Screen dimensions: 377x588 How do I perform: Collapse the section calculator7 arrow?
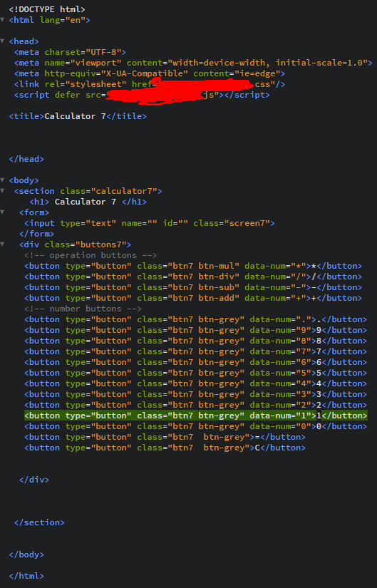(x=2, y=191)
